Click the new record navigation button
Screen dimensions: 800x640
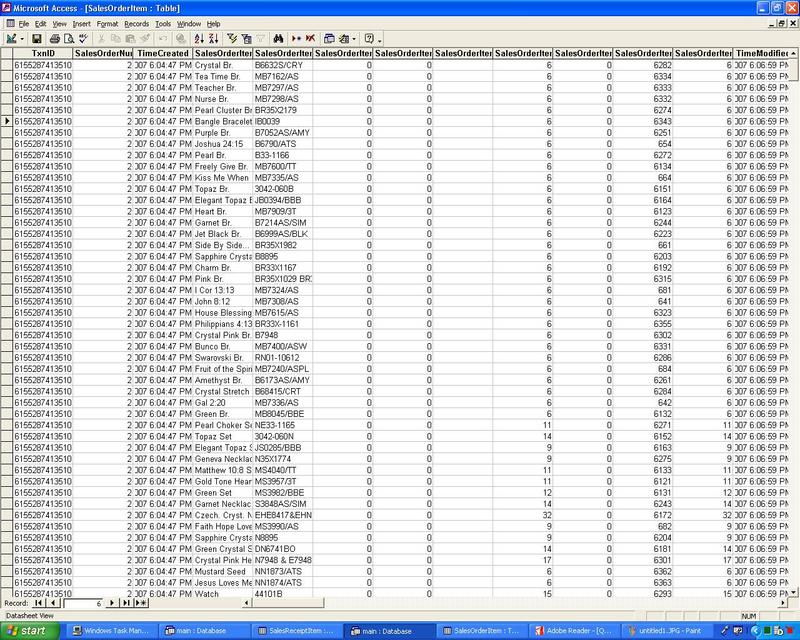(140, 603)
